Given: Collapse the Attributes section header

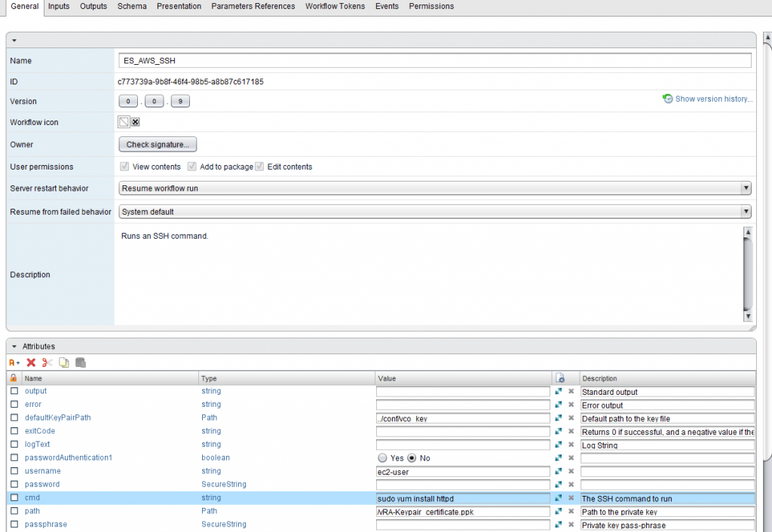Looking at the screenshot, I should point(16,346).
